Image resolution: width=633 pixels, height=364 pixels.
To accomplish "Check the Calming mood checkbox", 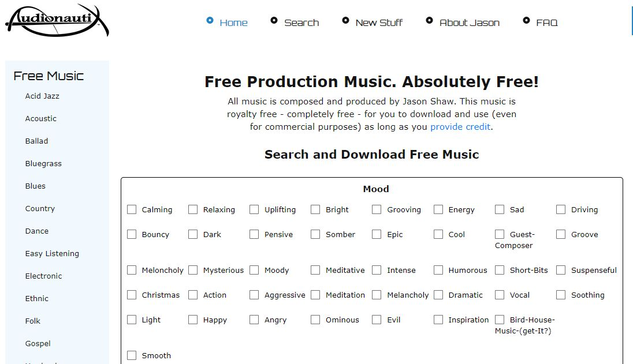I will [x=132, y=209].
